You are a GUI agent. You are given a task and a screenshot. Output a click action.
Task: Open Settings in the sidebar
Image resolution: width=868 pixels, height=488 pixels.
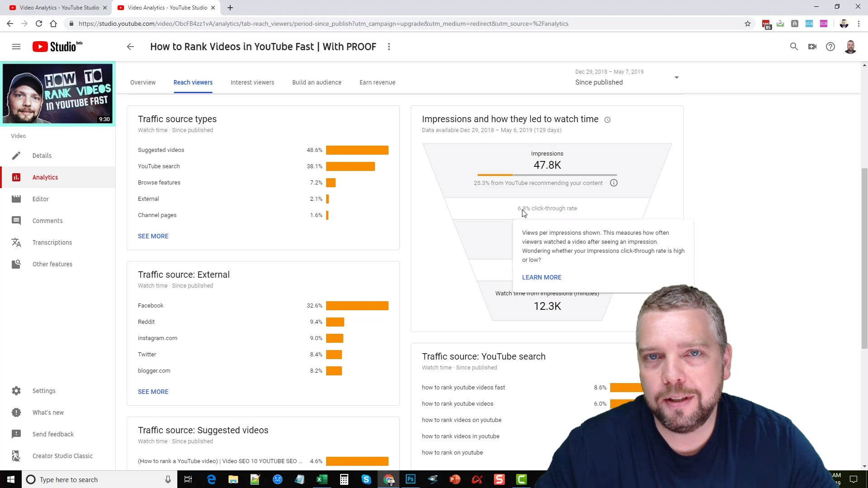(x=58, y=391)
